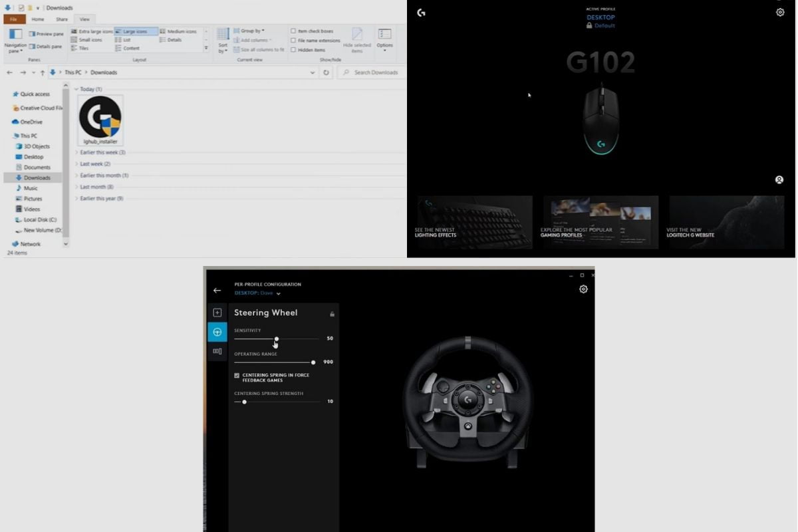Open the DESKTOP: Dave profile dropdown
This screenshot has width=798, height=532.
tap(278, 293)
